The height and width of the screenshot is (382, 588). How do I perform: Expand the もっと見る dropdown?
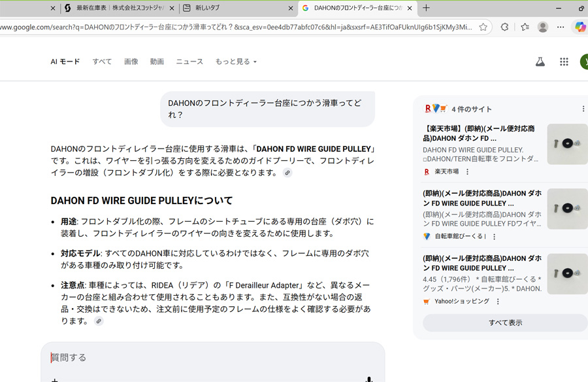[236, 61]
